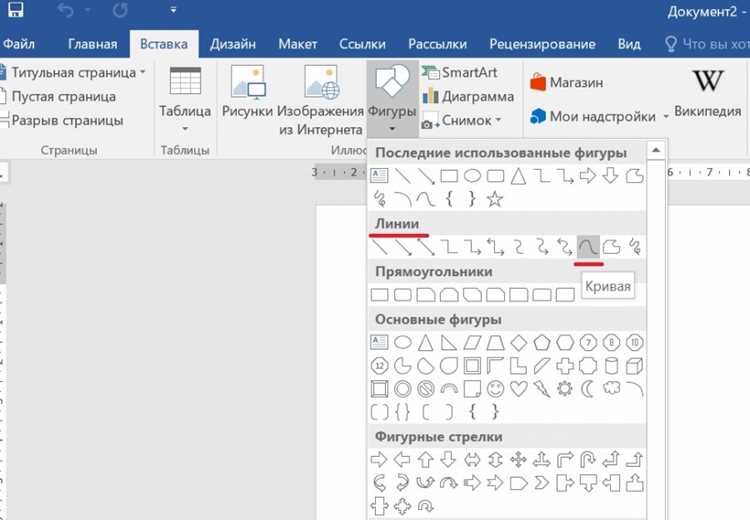This screenshot has height=520, width=750.
Task: Select the Chevron arrow shape
Action: (541, 483)
